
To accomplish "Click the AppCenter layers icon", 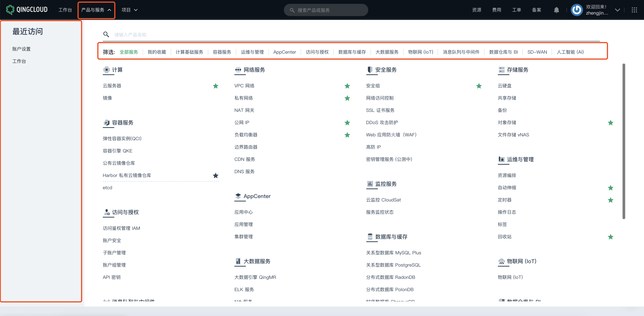I will pos(238,196).
